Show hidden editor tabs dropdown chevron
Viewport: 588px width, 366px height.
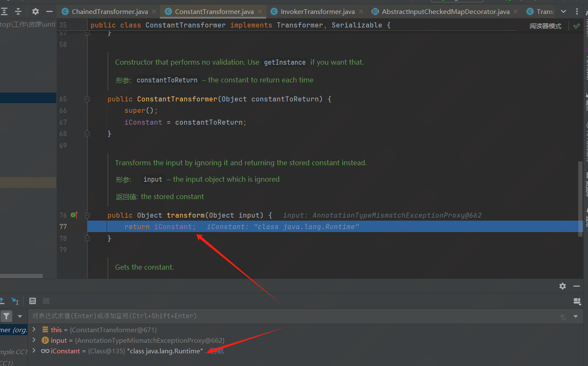click(563, 11)
